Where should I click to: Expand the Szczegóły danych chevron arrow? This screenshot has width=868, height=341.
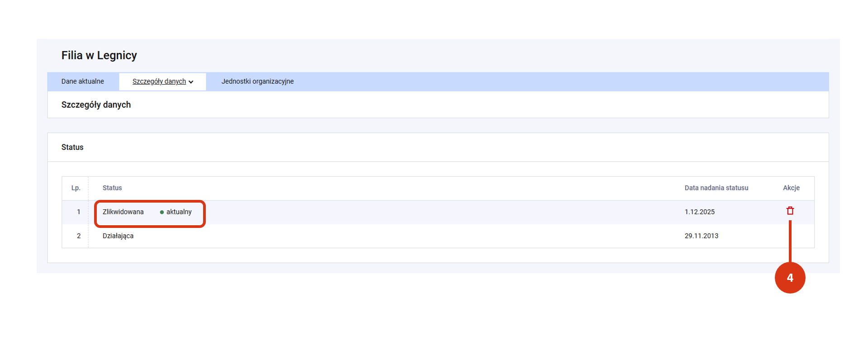[x=191, y=82]
